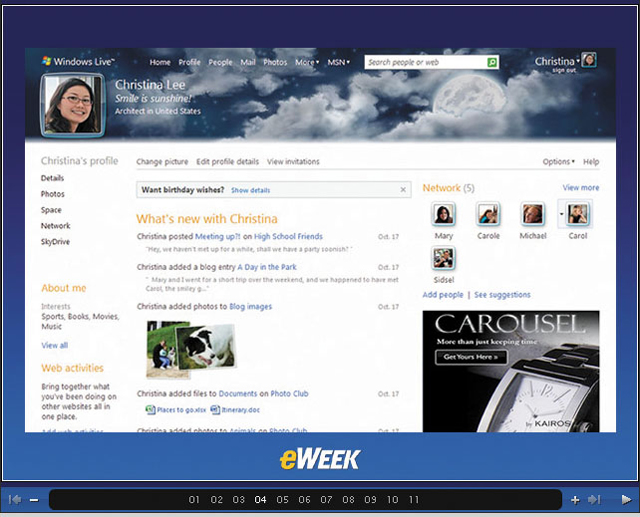The height and width of the screenshot is (517, 640).
Task: Click in the Search people or web field
Action: 424,62
